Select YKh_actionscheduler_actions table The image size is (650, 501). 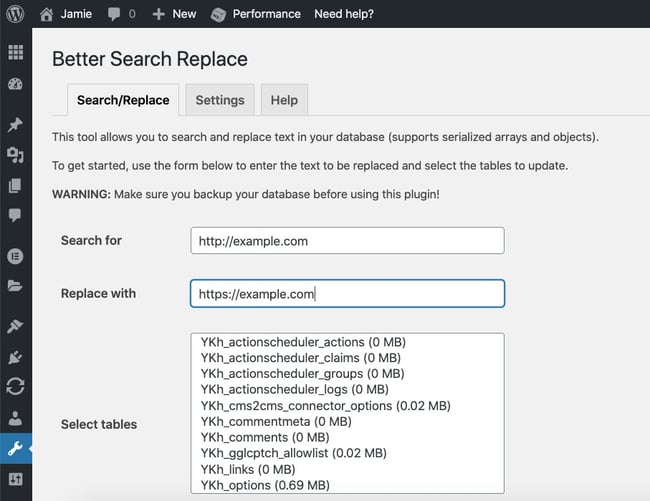point(303,342)
